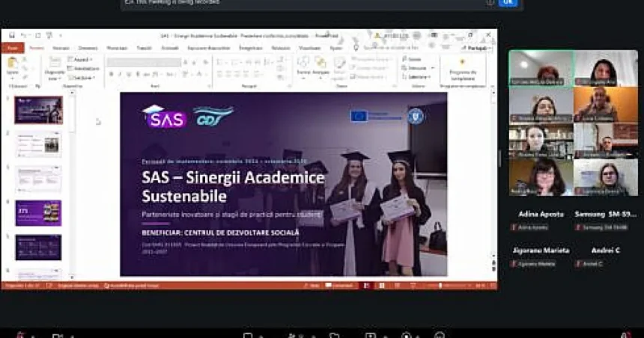The width and height of the screenshot is (644, 338).
Task: Select slide 3 thumbnail in the slide pane
Action: point(39,179)
